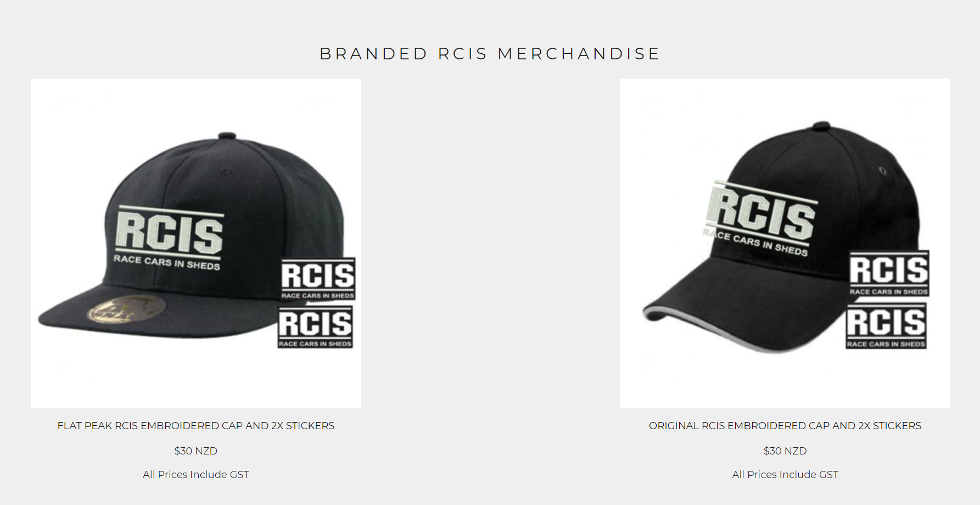Open the flat peak cap product image
The width and height of the screenshot is (980, 505).
[196, 243]
